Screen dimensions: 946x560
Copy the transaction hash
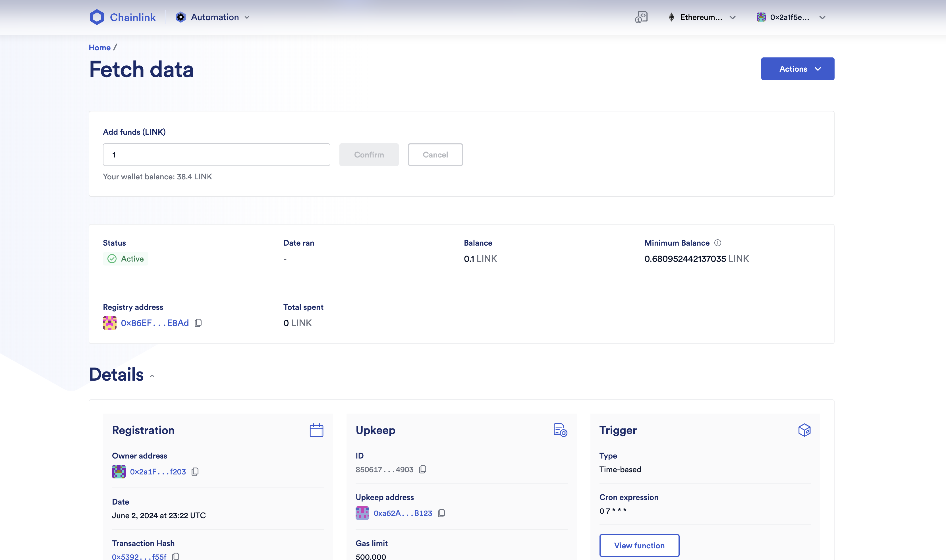(x=176, y=556)
